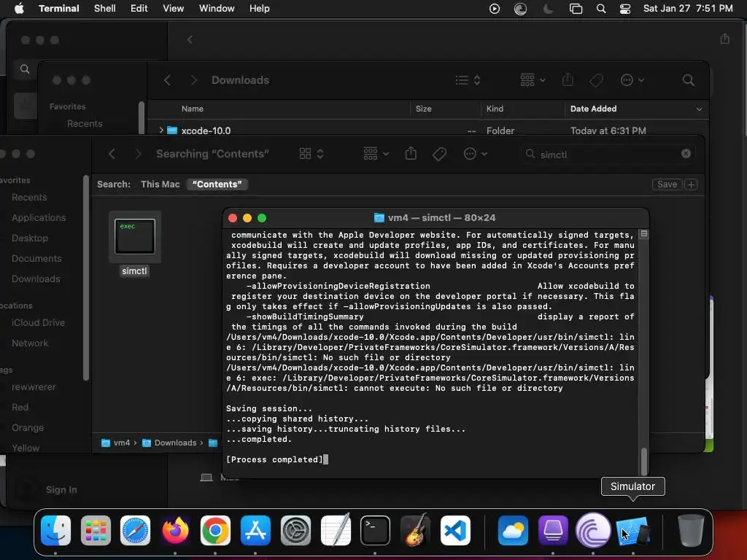Open the purple Mac app icon in Dock
The image size is (747, 560).
tap(553, 530)
